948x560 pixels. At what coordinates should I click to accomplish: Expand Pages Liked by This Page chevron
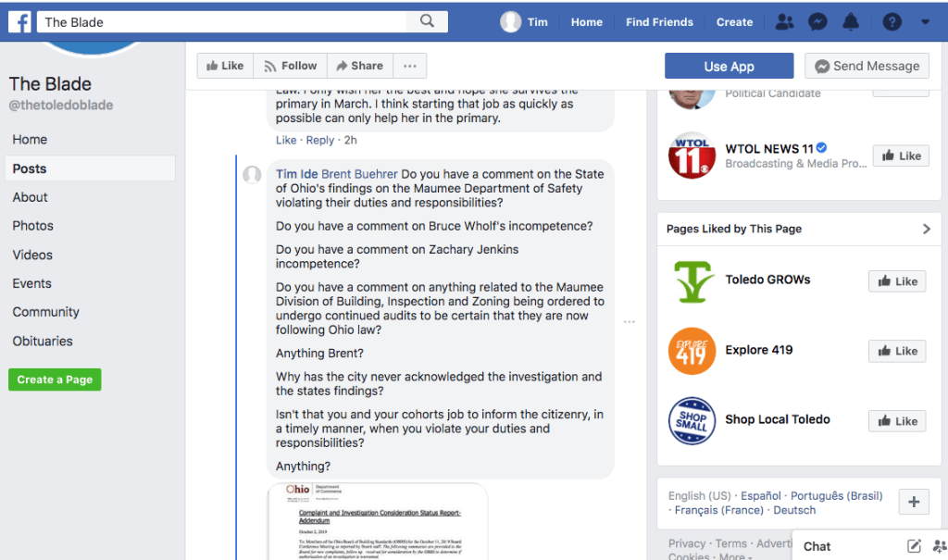926,229
